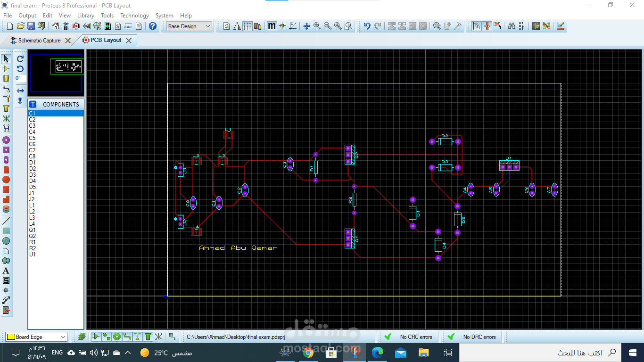Choose the Component Mode tool in left toolbar
Screen dimensions: 644x362
point(6,69)
